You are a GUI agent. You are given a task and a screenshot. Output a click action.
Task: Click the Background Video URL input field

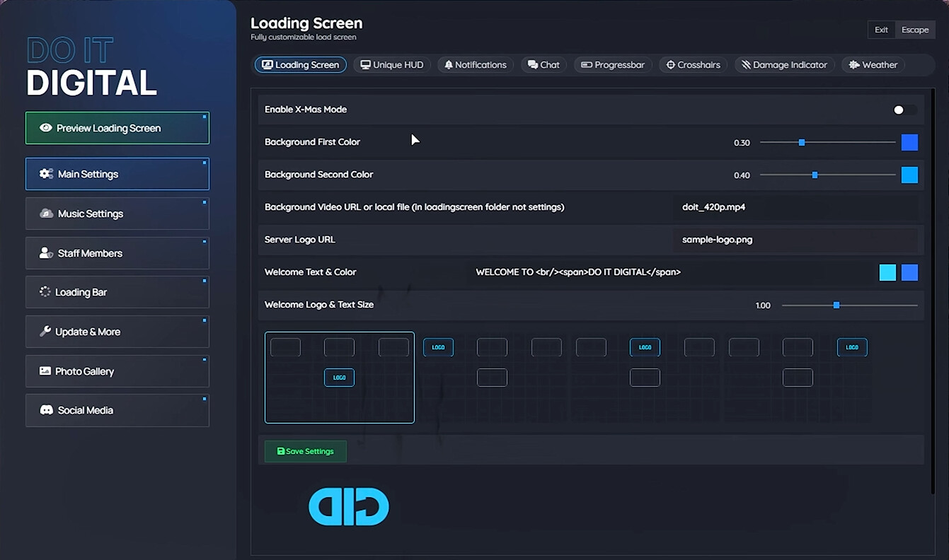pyautogui.click(x=795, y=207)
